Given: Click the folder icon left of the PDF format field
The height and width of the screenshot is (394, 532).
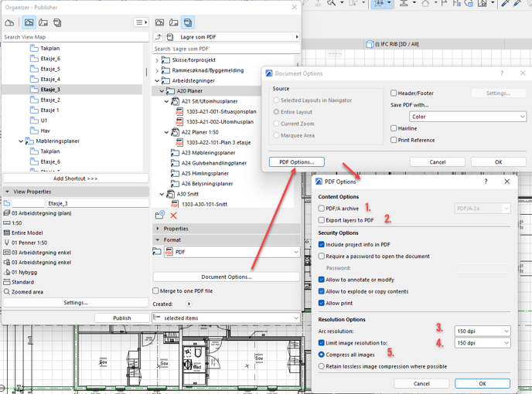Looking at the screenshot, I should (x=157, y=252).
